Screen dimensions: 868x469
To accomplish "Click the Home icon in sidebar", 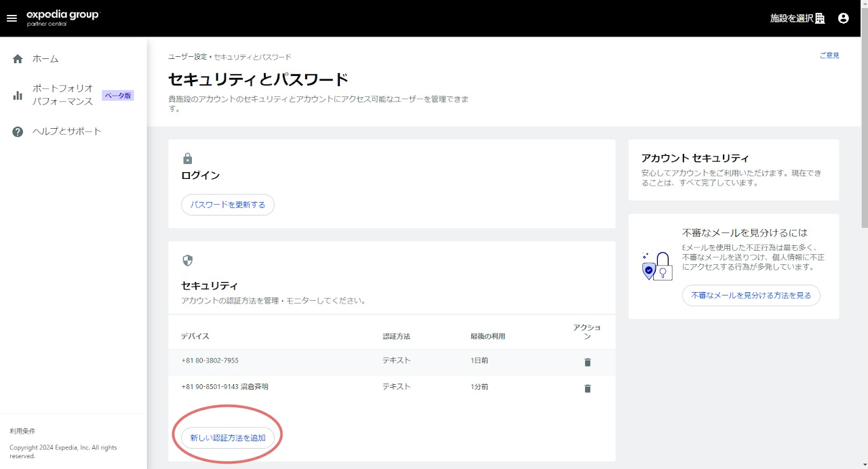I will pyautogui.click(x=18, y=59).
